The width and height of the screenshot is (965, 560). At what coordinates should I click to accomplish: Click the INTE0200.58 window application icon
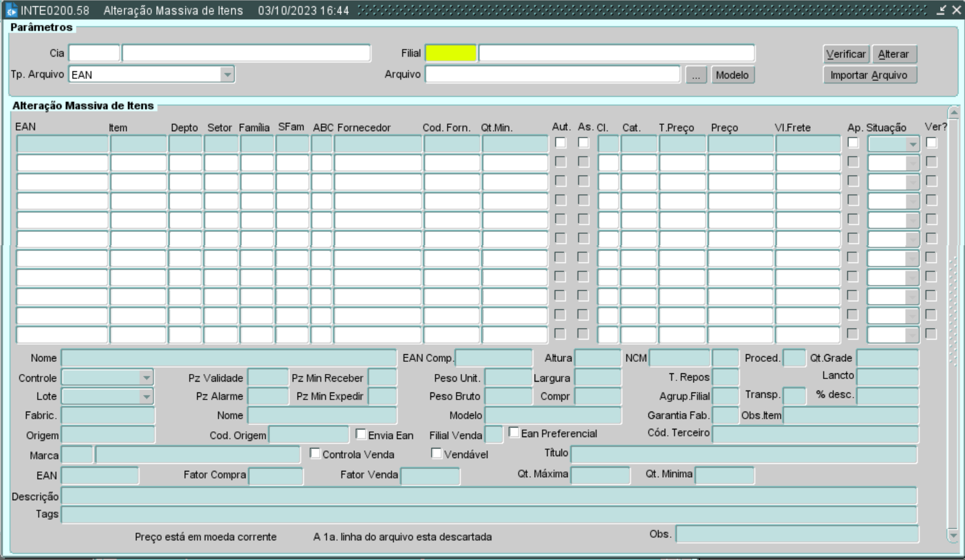(x=11, y=11)
